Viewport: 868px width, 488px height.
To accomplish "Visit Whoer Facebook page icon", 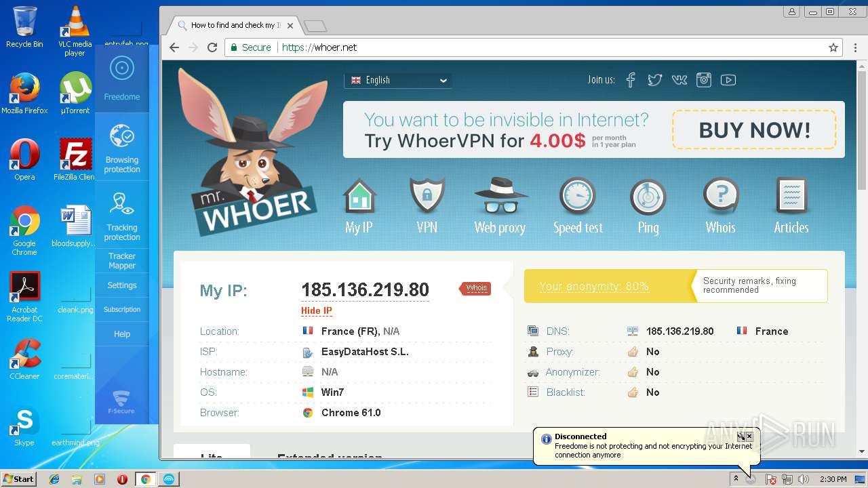I will click(631, 80).
